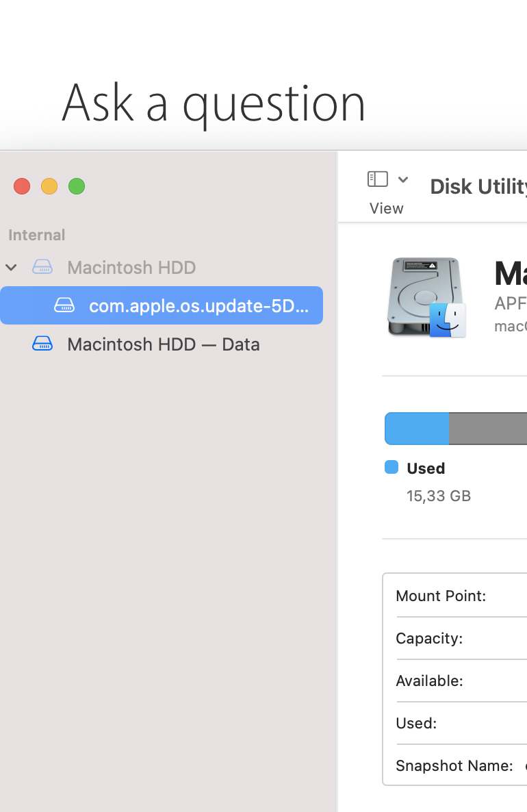
Task: Click the com.apple.os.update volume drive icon
Action: pyautogui.click(x=64, y=305)
